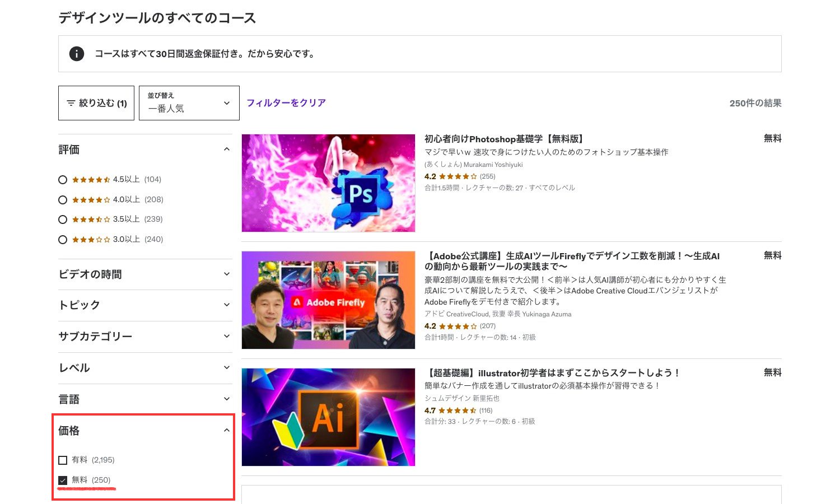Viewport: 840px width, 504px height.
Task: Open the Adobe Firefly course thumbnail
Action: pos(328,300)
